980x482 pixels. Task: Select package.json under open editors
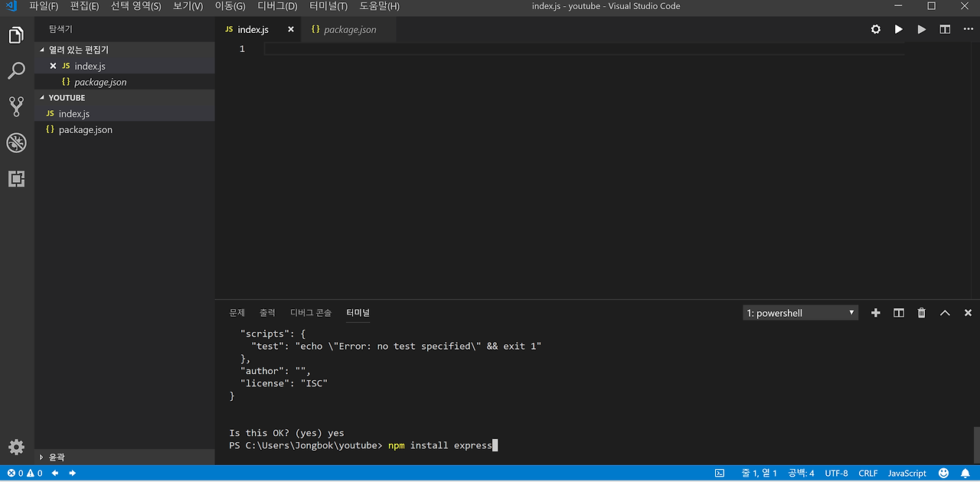coord(125,82)
